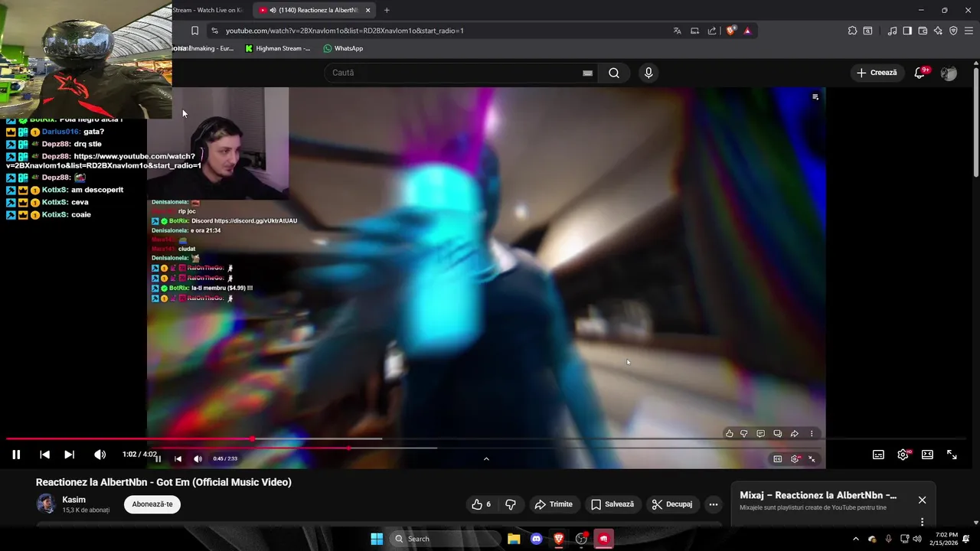
Task: Close the Reactionez la AlbertNbn tab
Action: click(x=367, y=10)
